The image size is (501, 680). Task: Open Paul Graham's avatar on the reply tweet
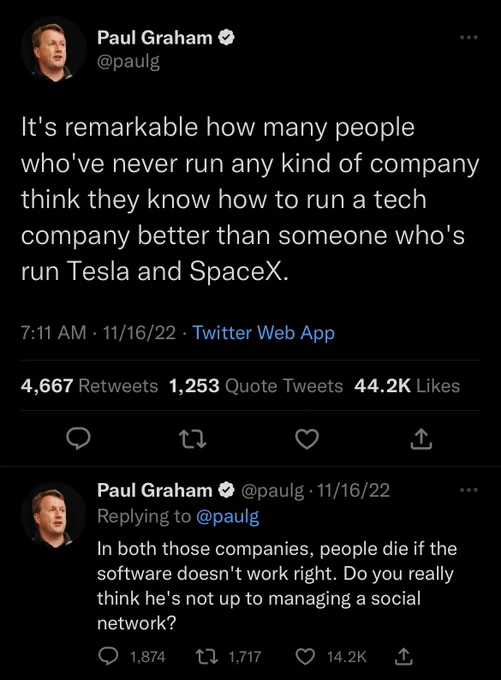(x=54, y=515)
